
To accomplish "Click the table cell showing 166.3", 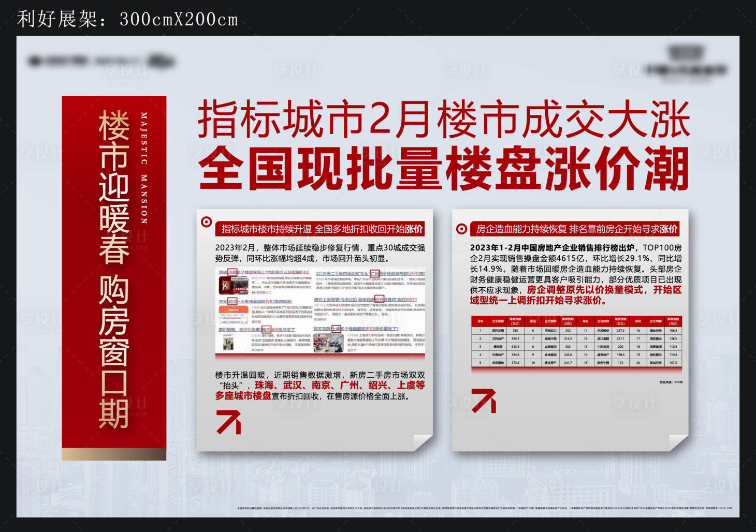I will click(673, 331).
